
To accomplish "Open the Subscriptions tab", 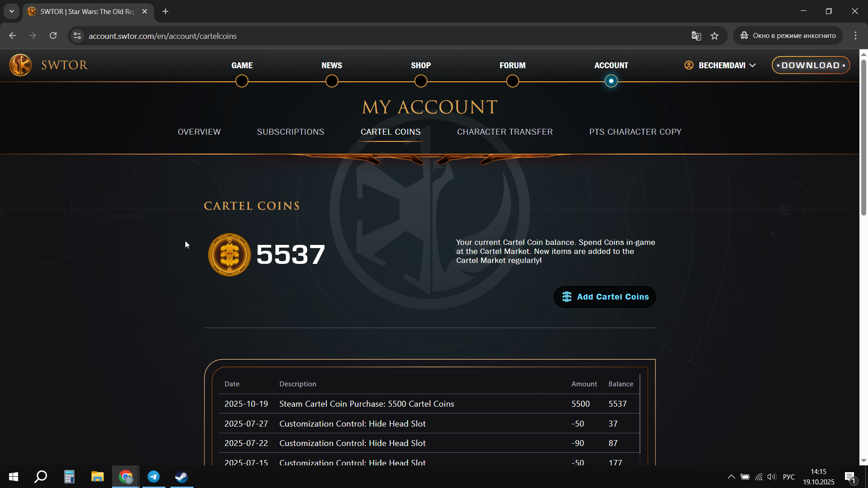I will click(290, 132).
